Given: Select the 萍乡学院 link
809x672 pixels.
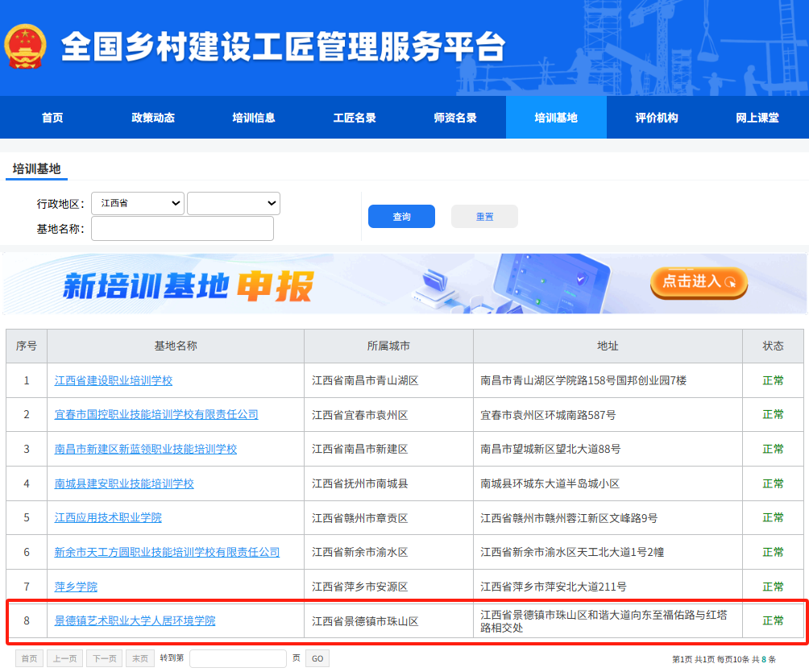Looking at the screenshot, I should (x=76, y=587).
